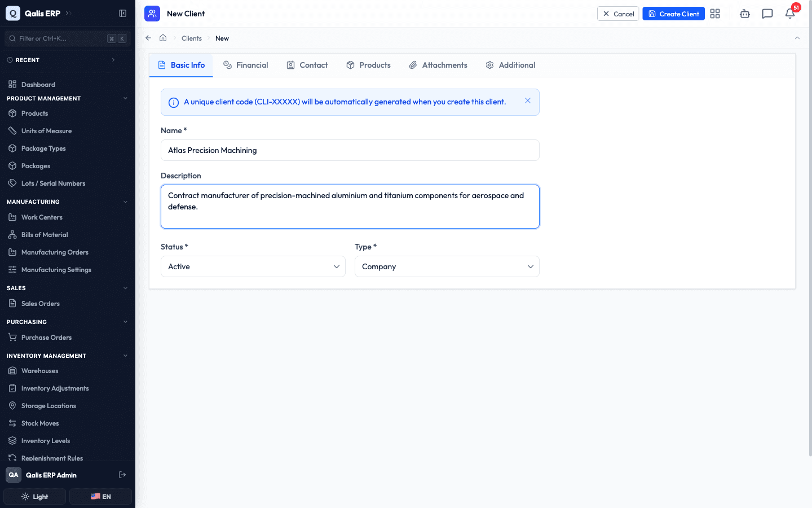The image size is (812, 508).
Task: Switch to the Financial tab
Action: pyautogui.click(x=246, y=65)
